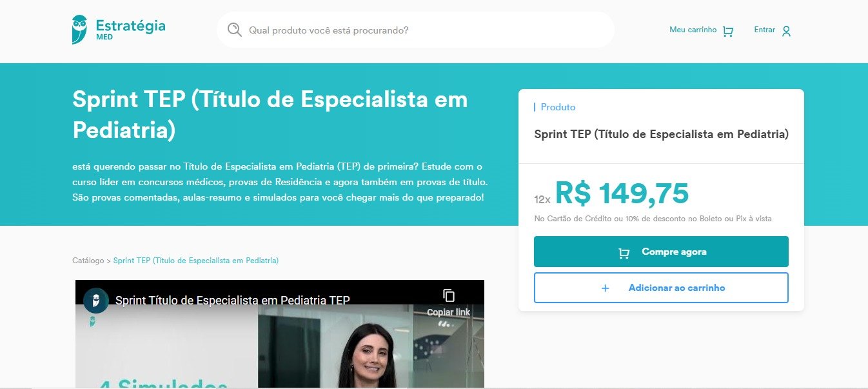Screen dimensions: 868x389
Task: Click the Estratégia MED owl logo
Action: point(80,29)
